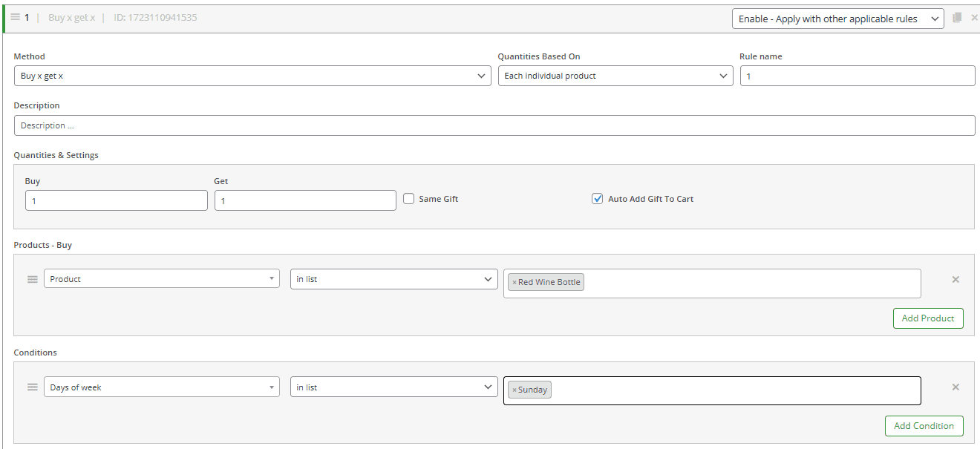This screenshot has width=980, height=449.
Task: Click the Buy quantity input field
Action: (116, 200)
